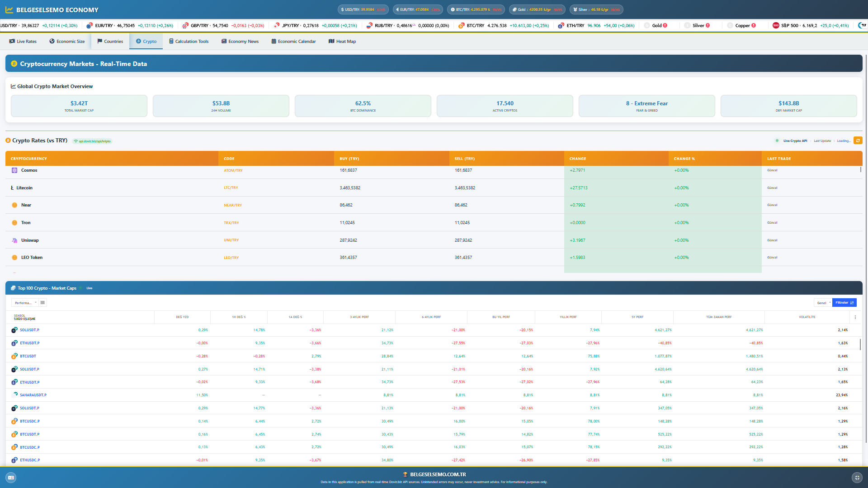Click the Bitcoin icon in the Cryptocurrency Markets header
868x488 pixels.
14,64
